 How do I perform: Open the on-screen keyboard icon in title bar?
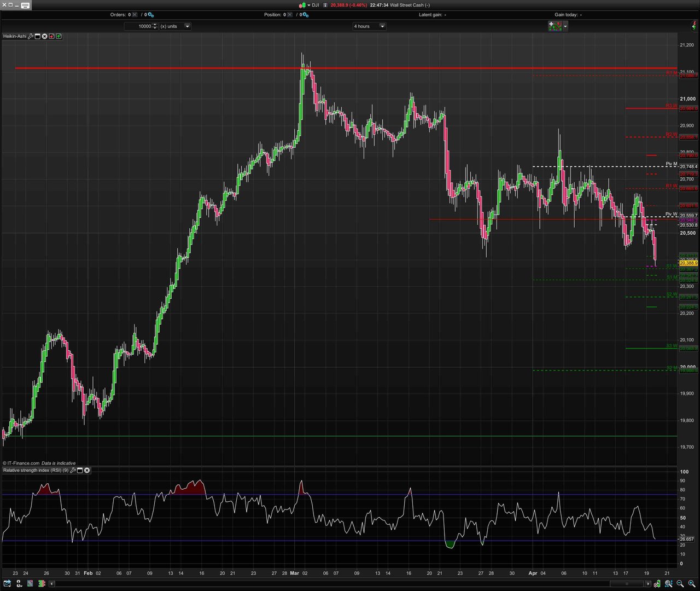(x=26, y=5)
